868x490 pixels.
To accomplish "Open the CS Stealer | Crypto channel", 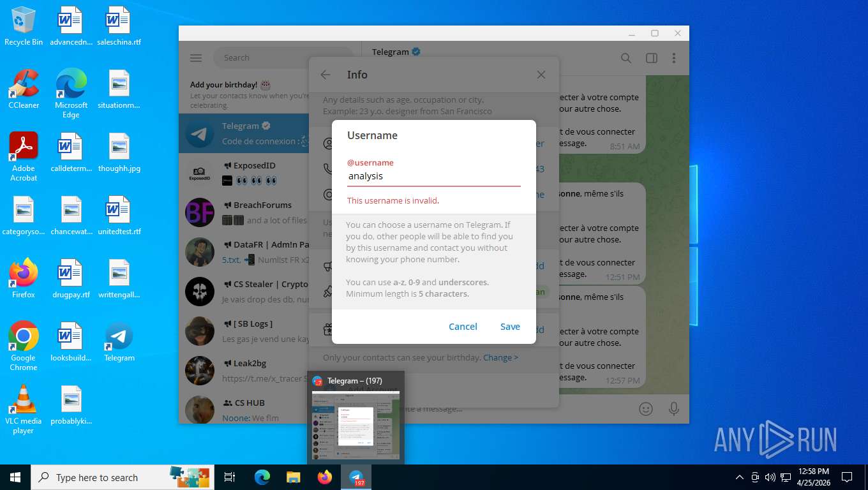I will tap(244, 292).
